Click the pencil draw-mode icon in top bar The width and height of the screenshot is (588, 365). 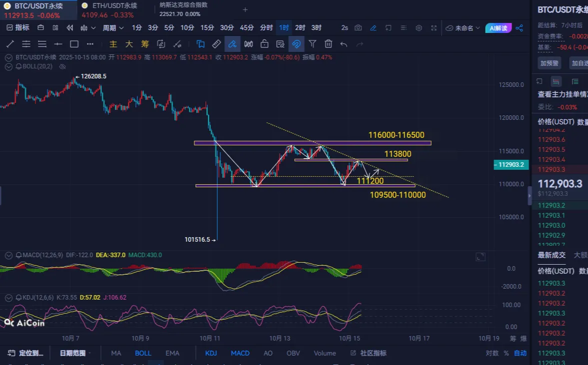[x=373, y=28]
